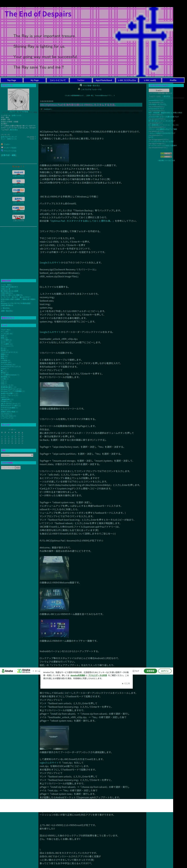Click the ブログ画像一覧を見る icon link

(89, 86)
